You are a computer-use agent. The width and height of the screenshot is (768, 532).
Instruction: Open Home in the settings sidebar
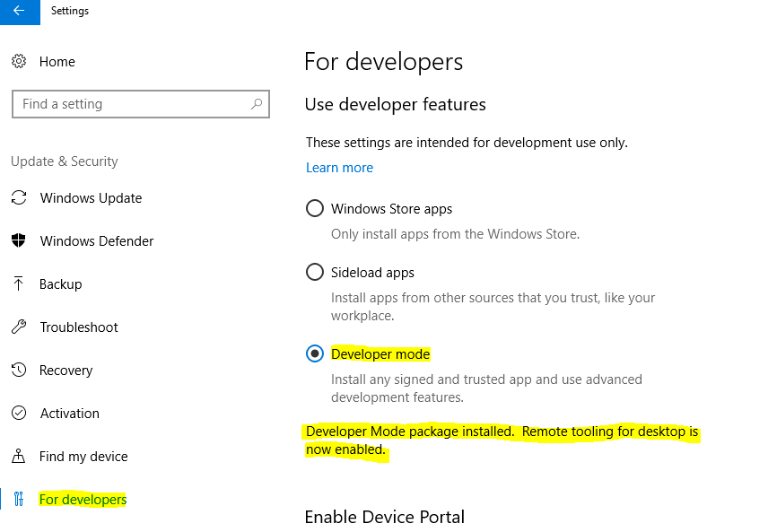57,62
